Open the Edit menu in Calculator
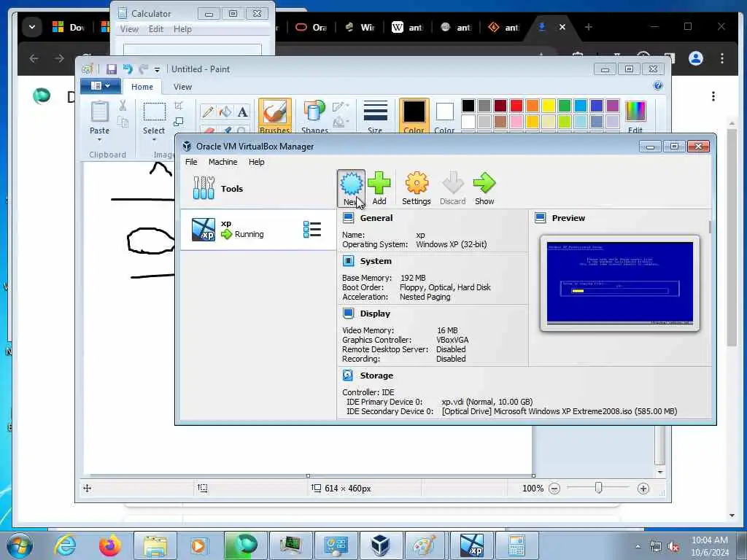747x560 pixels. click(156, 29)
